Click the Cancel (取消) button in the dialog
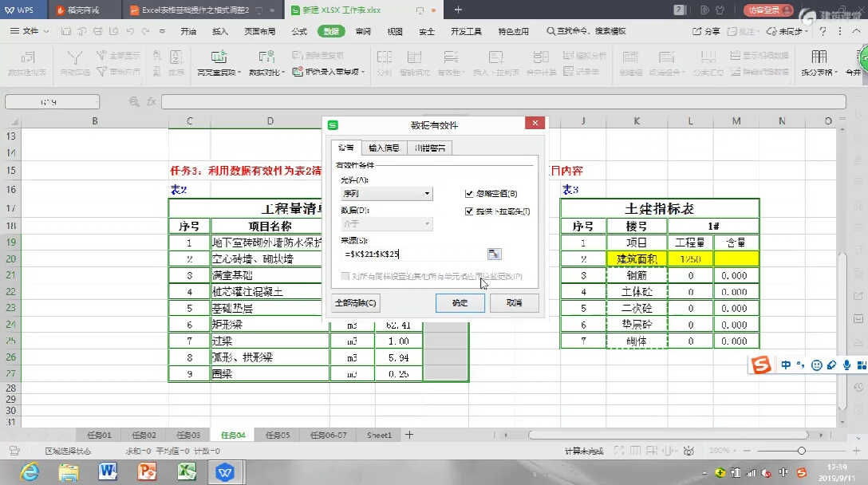The width and height of the screenshot is (868, 485). [x=515, y=303]
